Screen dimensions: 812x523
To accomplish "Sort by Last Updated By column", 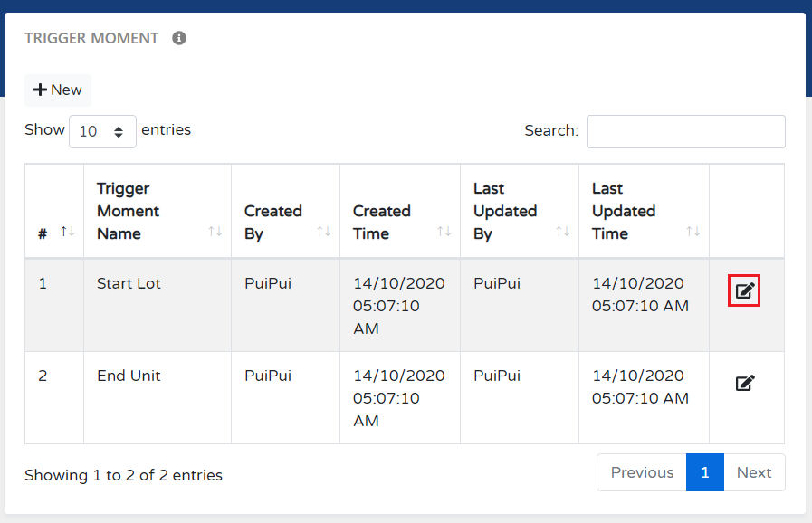I will [x=562, y=232].
